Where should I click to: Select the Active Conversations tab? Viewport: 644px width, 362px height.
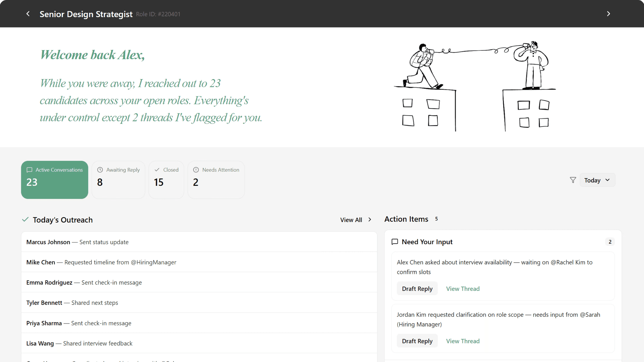point(55,180)
